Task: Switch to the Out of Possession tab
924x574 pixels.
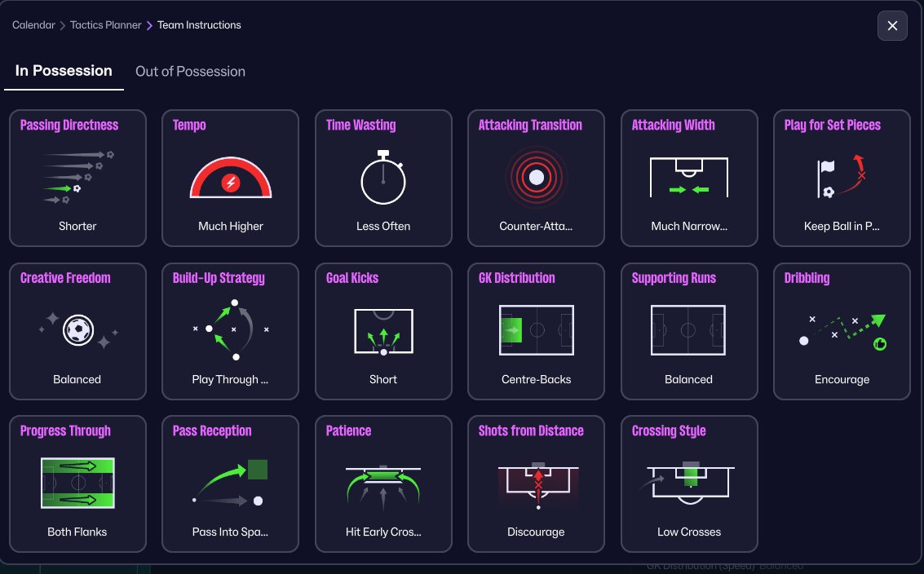Action: pyautogui.click(x=190, y=71)
